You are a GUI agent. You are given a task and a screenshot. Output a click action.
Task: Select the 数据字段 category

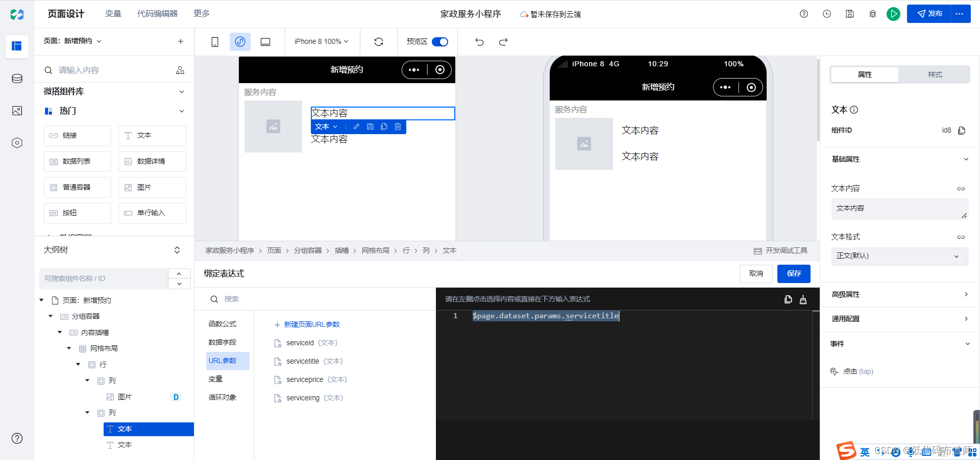[223, 343]
